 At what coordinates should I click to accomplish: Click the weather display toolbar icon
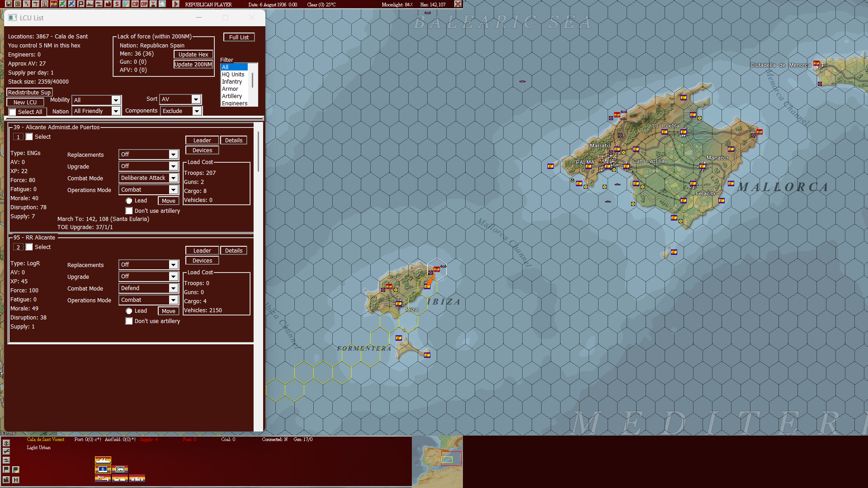pos(162,5)
